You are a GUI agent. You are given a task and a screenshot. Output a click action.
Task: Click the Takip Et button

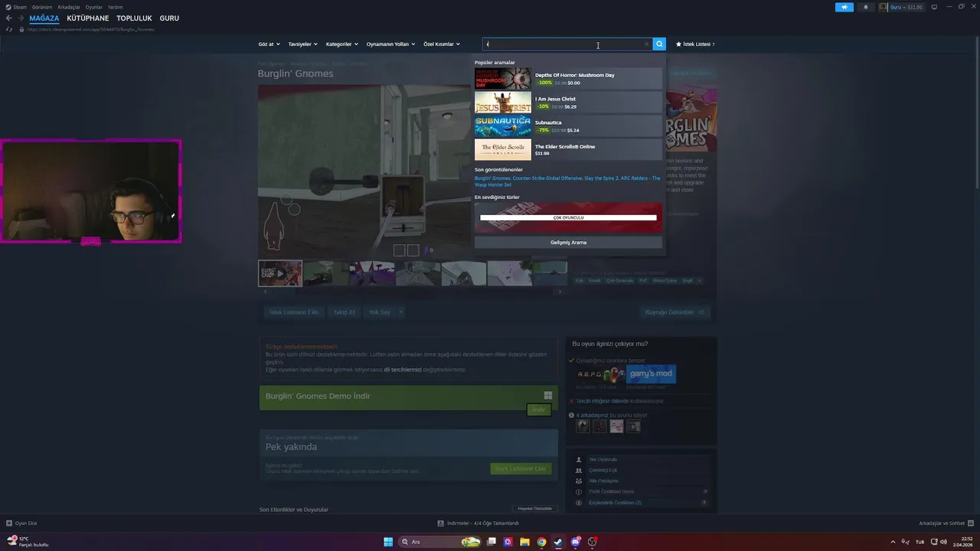(x=344, y=312)
